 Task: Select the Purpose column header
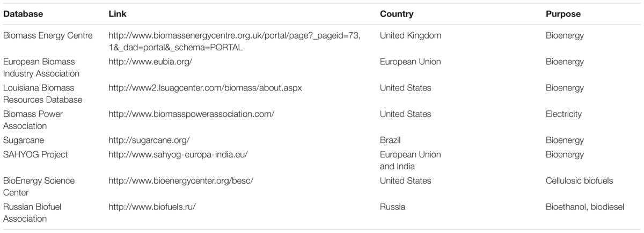[563, 14]
